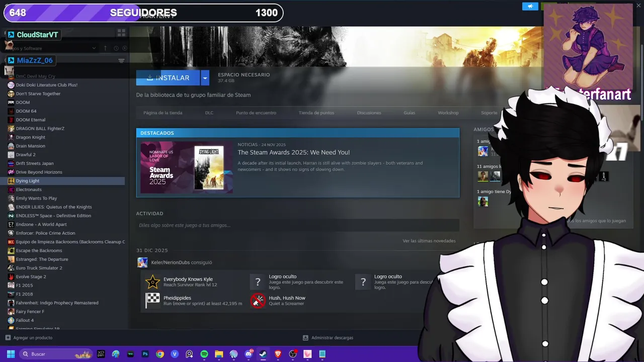Click Hush, Hush Now achievement icon
This screenshot has height=362, width=644.
click(x=258, y=300)
